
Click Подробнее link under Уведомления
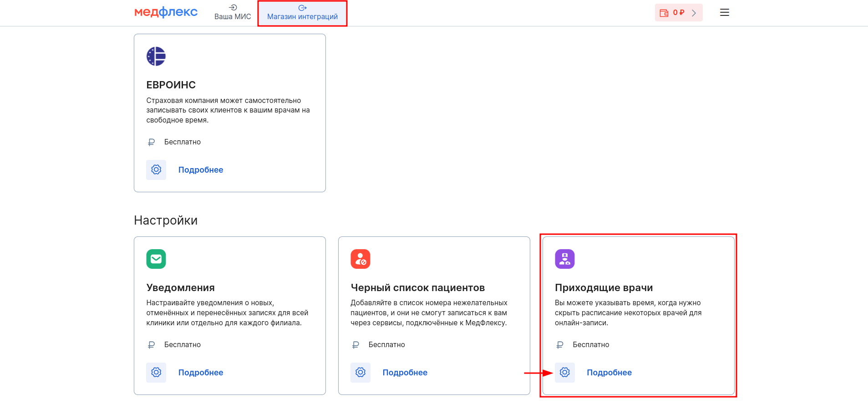tap(201, 373)
